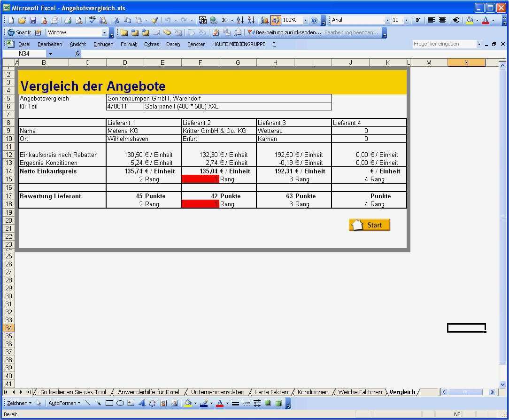Open the AutoFormen shapes menu
The image size is (509, 420).
[x=64, y=403]
